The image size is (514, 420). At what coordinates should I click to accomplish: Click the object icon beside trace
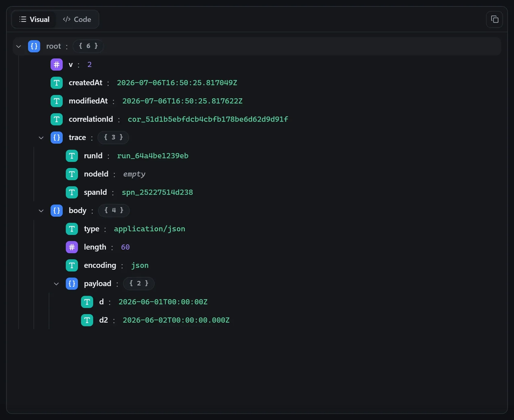(57, 138)
